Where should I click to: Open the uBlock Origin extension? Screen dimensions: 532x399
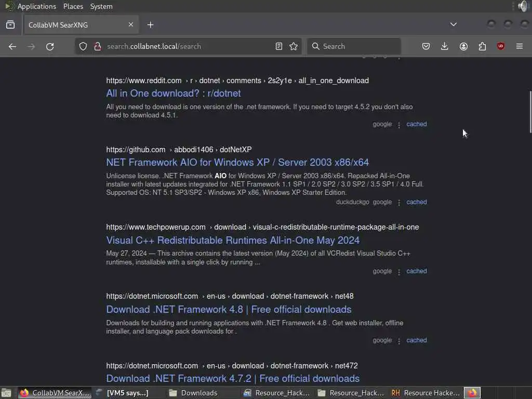[x=501, y=46]
